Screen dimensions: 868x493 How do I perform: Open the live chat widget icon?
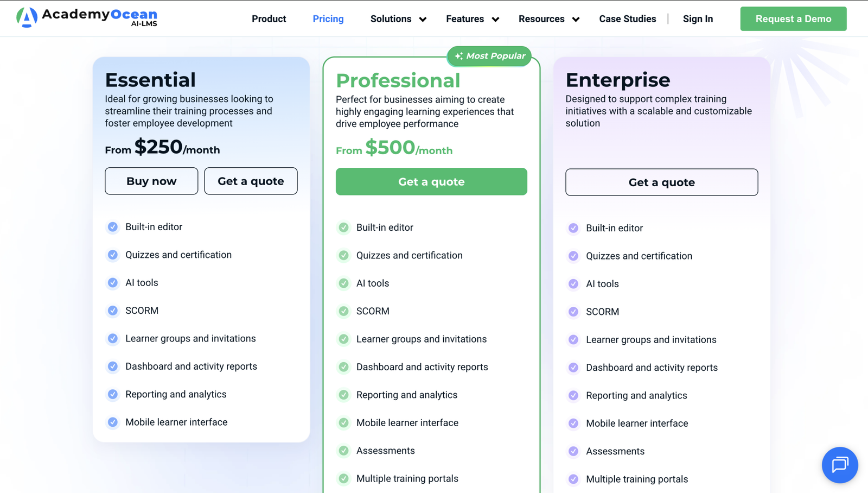840,465
